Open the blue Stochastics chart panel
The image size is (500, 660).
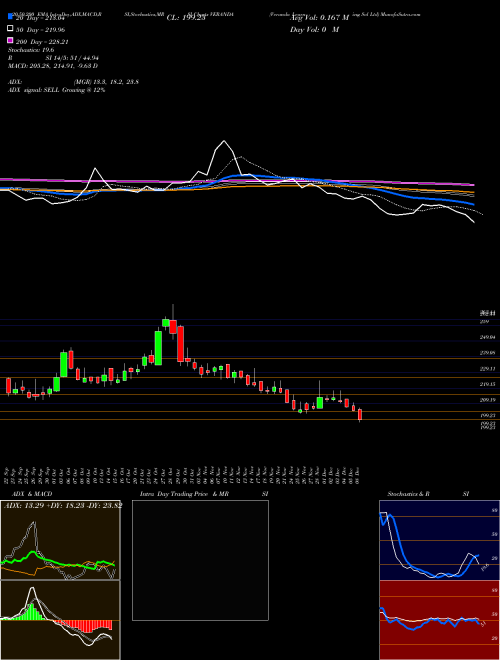[x=439, y=540]
